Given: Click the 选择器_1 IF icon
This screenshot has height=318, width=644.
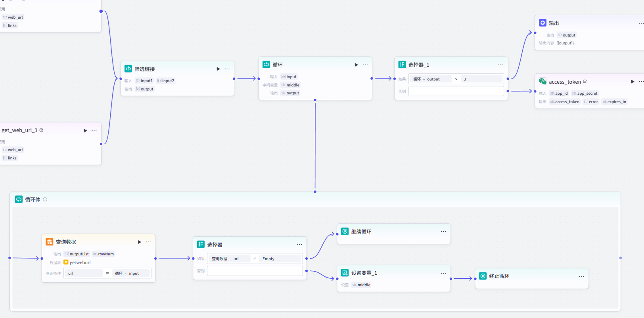Looking at the screenshot, I should click(x=402, y=64).
